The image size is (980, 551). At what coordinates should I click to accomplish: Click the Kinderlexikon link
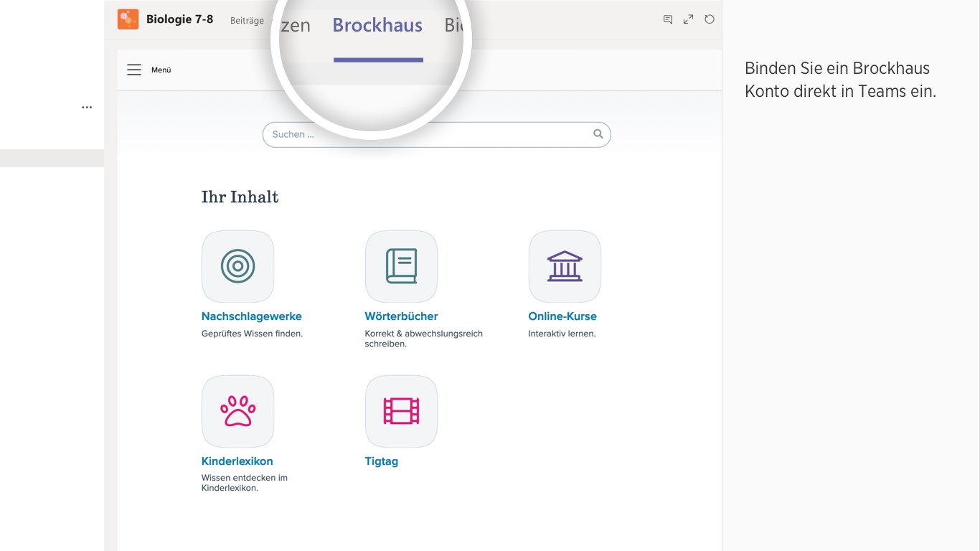(x=237, y=461)
